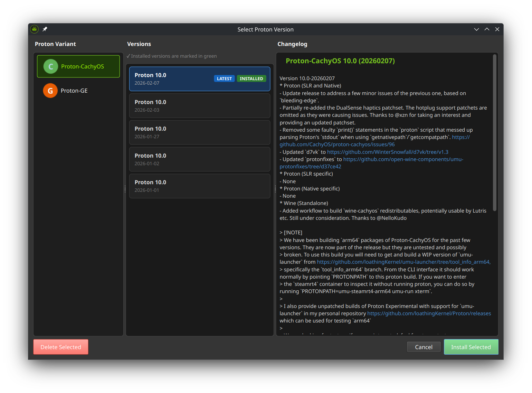Click the app icon in title bar

[x=34, y=29]
